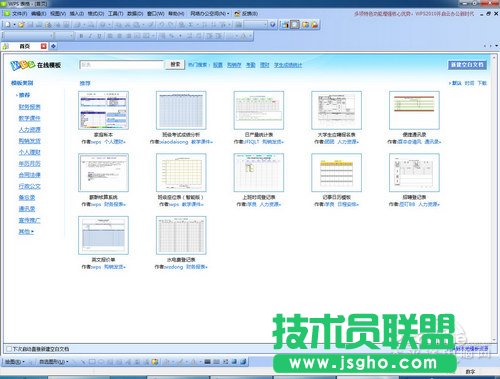Open the 视图 menu
This screenshot has height=379, width=500.
(x=58, y=14)
